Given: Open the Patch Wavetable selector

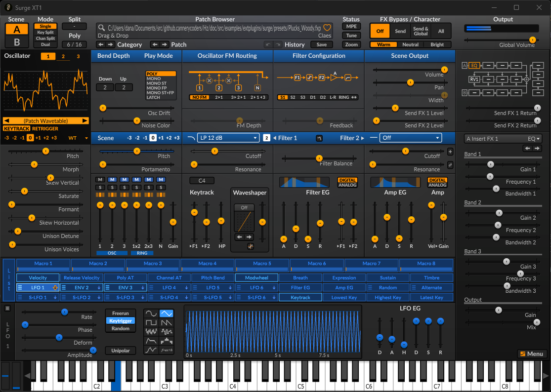Looking at the screenshot, I should [x=45, y=121].
